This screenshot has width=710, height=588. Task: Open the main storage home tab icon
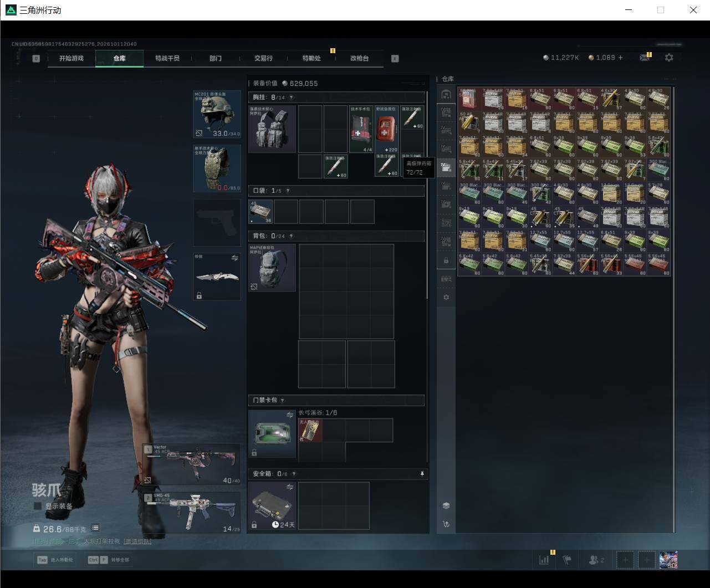[x=446, y=95]
